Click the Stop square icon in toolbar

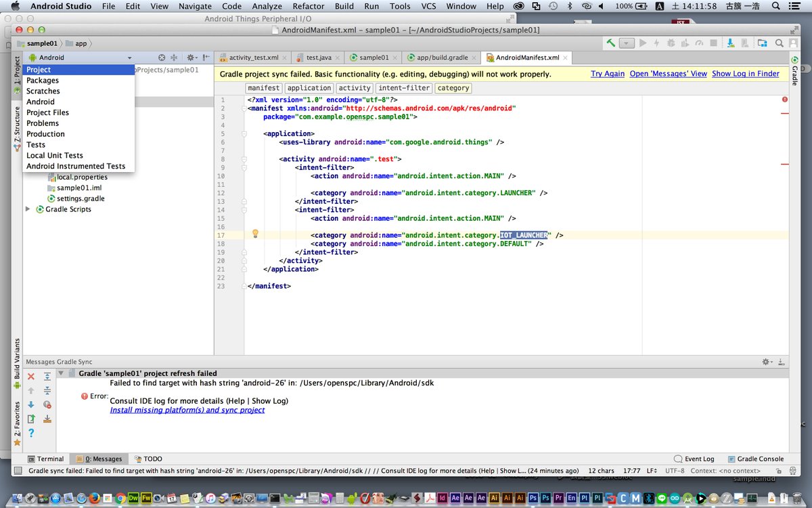click(x=713, y=43)
